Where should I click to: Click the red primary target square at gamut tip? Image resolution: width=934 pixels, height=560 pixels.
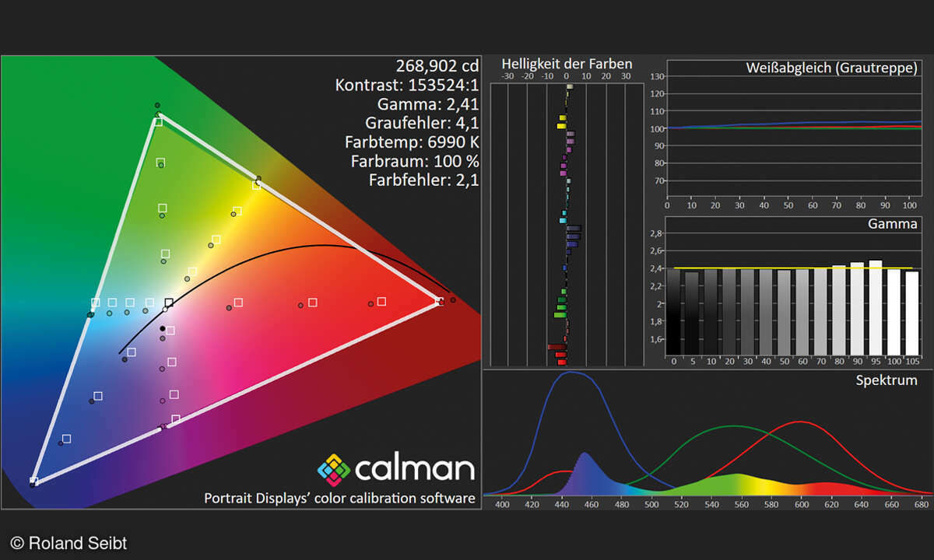coord(441,302)
